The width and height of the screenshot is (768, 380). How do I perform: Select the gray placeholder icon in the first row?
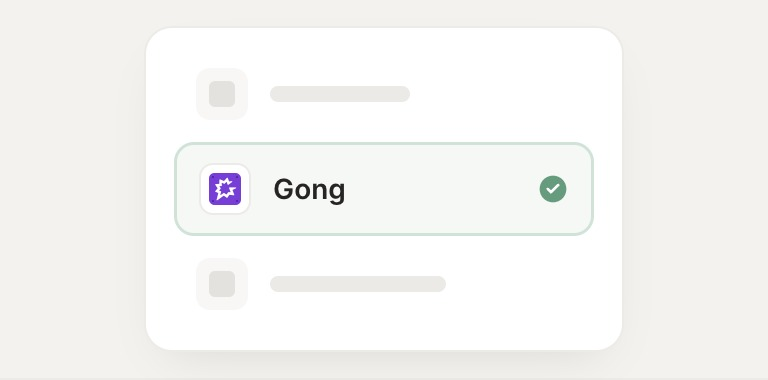[x=222, y=94]
